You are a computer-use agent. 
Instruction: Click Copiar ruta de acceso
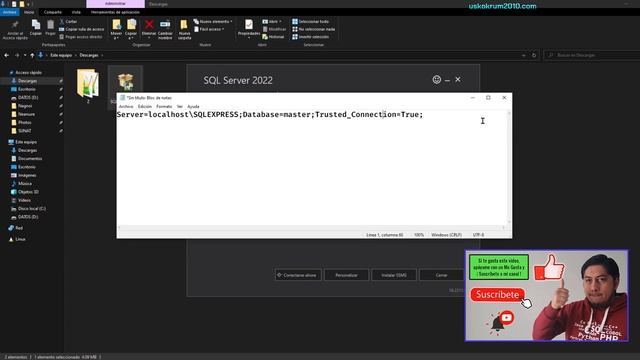pos(82,29)
